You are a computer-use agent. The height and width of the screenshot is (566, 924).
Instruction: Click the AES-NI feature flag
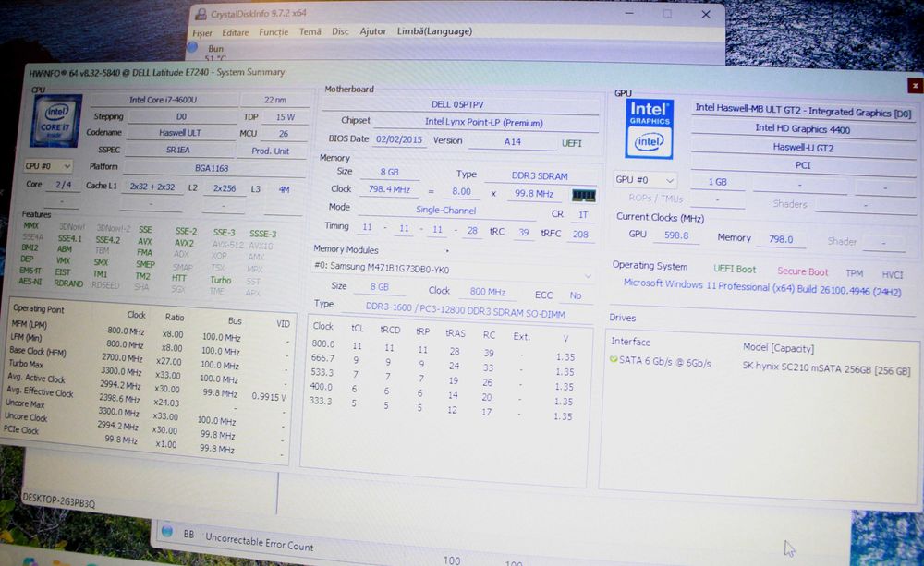pos(30,281)
